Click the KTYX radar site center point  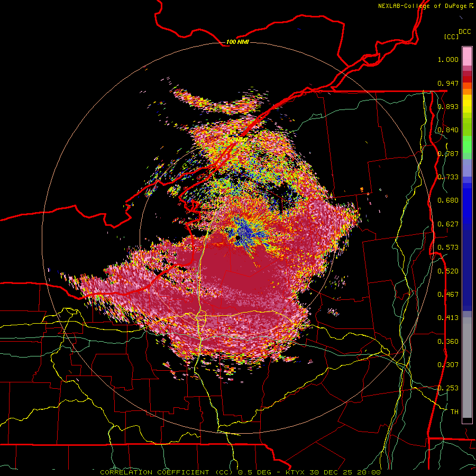point(238,237)
